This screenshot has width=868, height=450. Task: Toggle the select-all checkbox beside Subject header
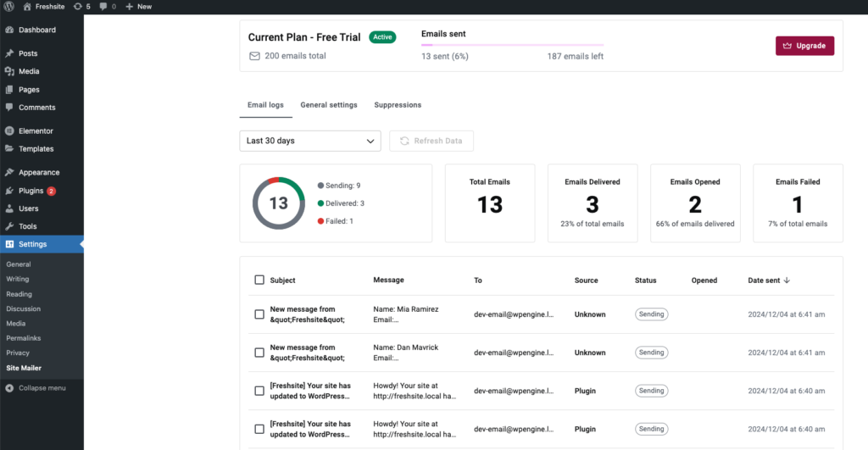(x=259, y=281)
